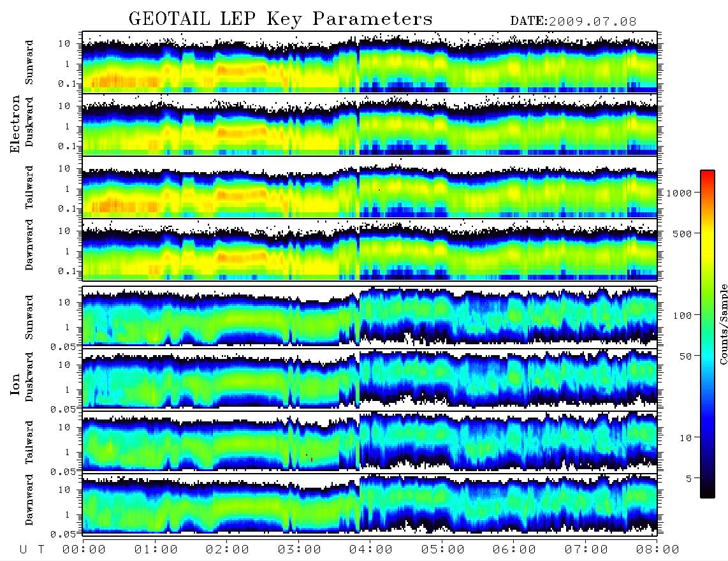Click the color bar label "10"

[x=685, y=437]
